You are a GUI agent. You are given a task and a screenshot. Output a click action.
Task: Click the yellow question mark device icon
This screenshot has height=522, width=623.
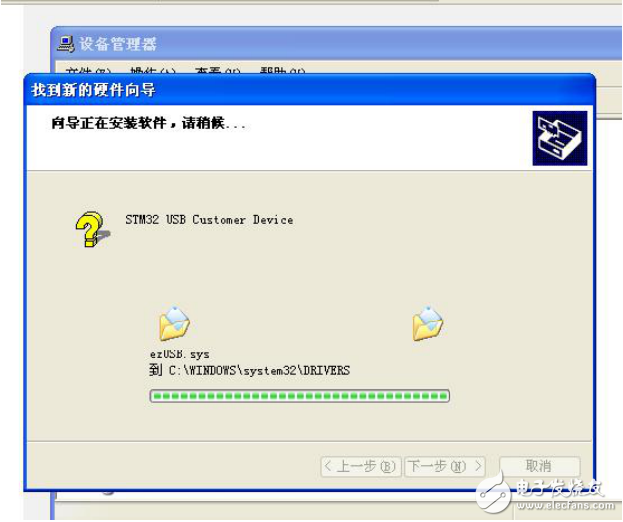click(93, 229)
